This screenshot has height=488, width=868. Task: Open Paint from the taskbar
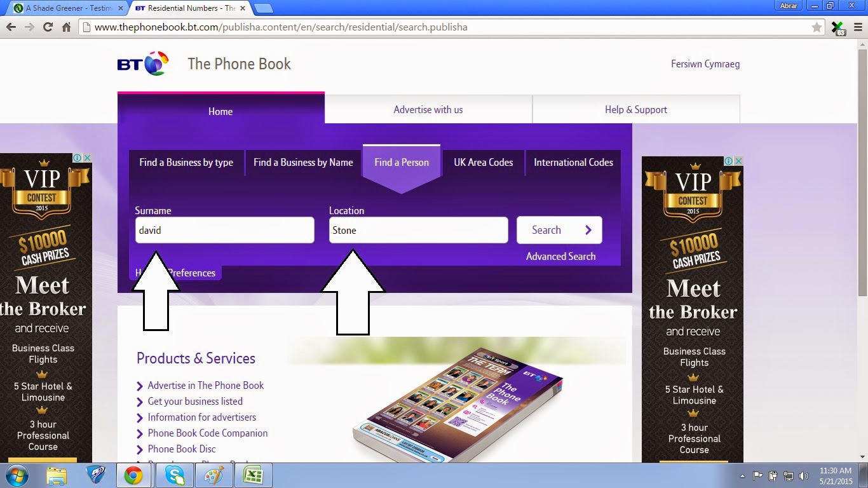coord(214,475)
